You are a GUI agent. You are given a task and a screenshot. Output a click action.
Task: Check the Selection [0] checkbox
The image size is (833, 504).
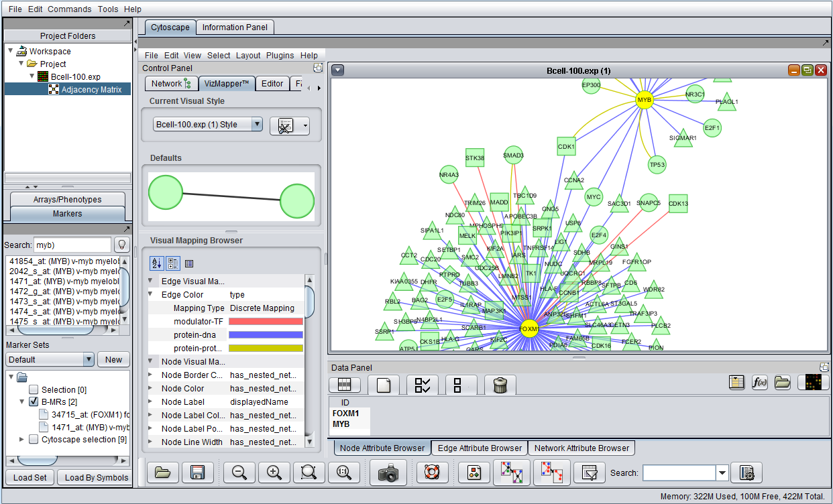pyautogui.click(x=34, y=389)
